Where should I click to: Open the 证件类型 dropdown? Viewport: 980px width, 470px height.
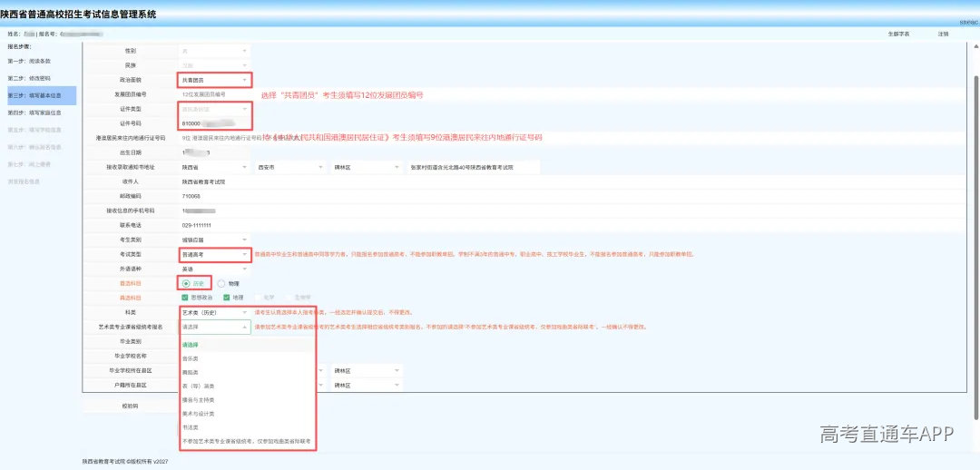point(214,110)
